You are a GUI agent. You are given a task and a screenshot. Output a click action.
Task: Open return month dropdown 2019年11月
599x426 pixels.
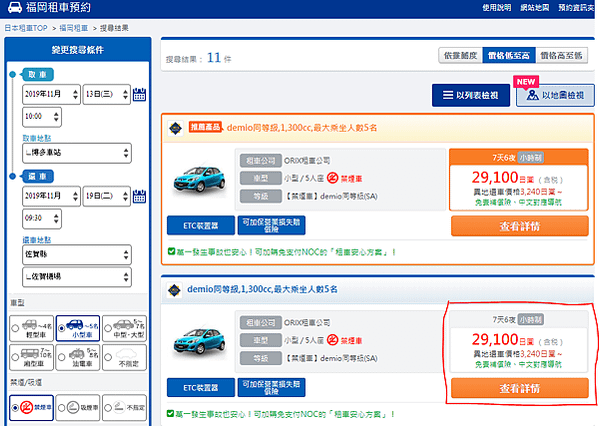51,196
